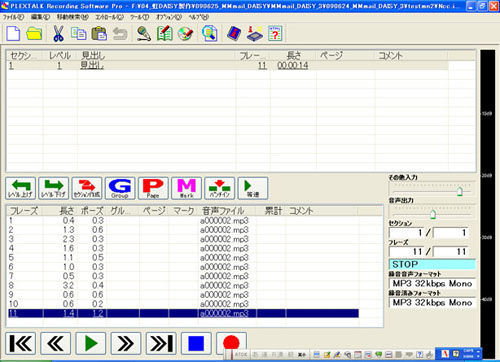Select phrase row 10 with pause 0.2
The width and height of the screenshot is (500, 362).
(x=183, y=304)
